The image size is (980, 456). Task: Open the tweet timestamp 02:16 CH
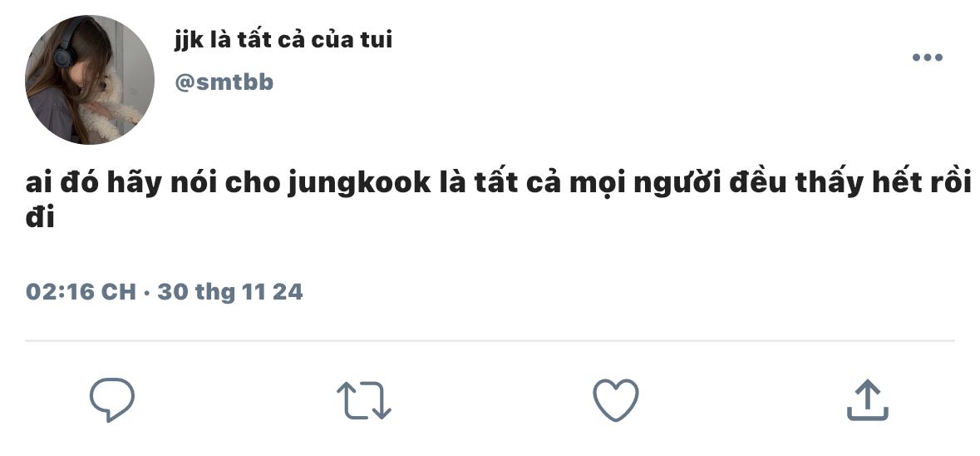[81, 291]
